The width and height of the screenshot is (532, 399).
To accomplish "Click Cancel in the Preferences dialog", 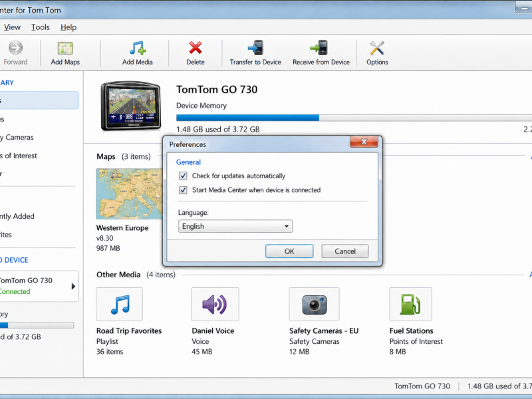I will coord(345,251).
